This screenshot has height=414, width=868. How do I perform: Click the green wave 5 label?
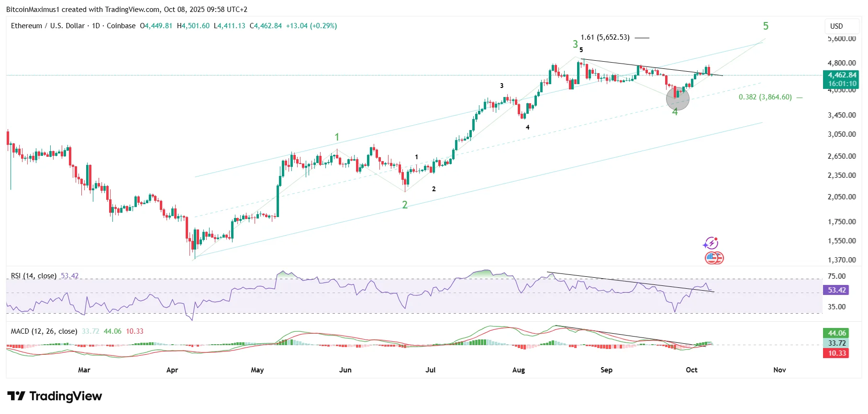[x=766, y=26]
